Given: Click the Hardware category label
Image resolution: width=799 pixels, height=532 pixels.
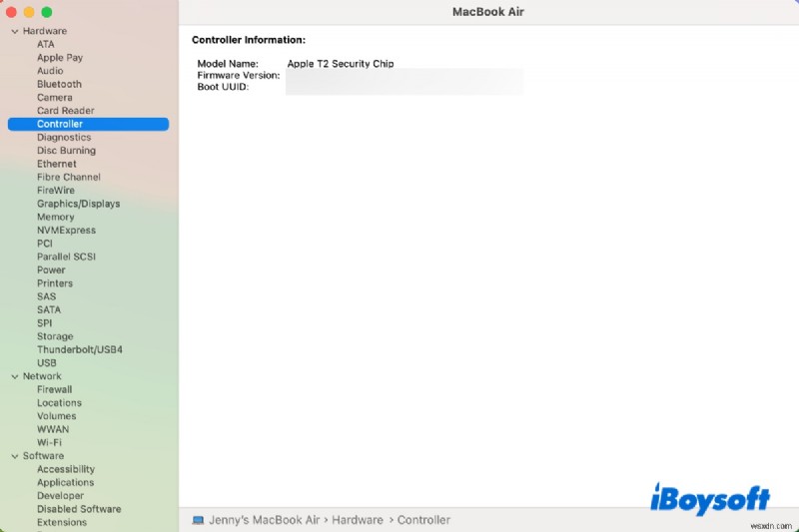Looking at the screenshot, I should coord(45,31).
